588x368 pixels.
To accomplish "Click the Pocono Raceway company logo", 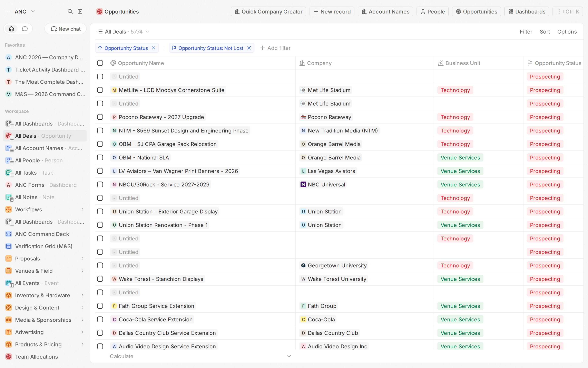I will point(303,117).
